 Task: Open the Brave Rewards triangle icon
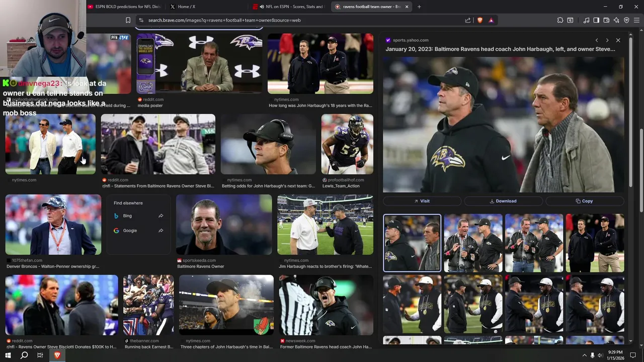491,20
